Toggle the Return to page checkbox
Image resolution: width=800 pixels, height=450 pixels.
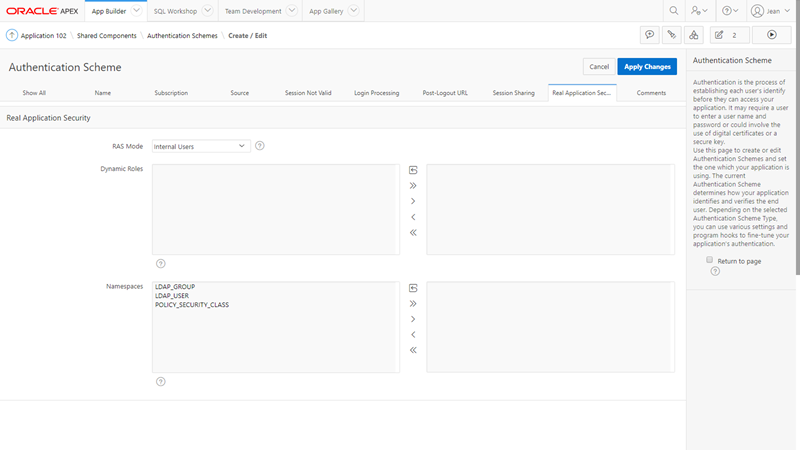point(709,260)
